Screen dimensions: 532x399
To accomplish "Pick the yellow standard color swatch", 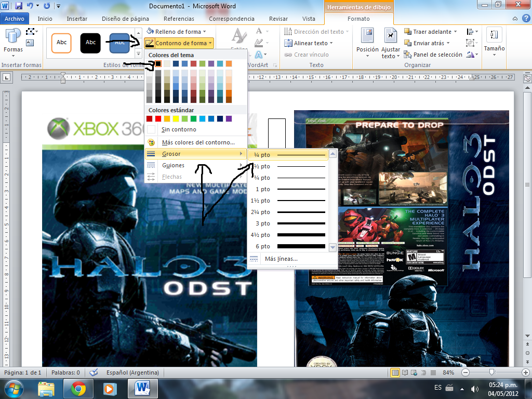I will click(176, 118).
